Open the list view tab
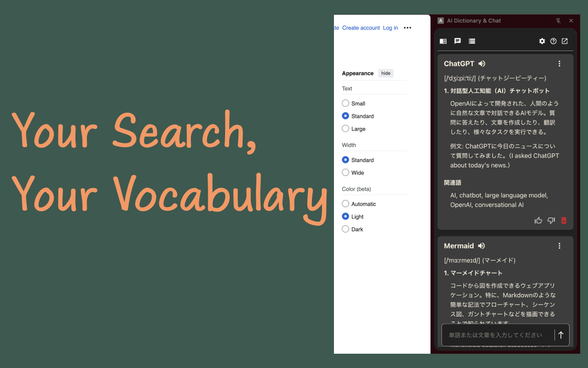The width and height of the screenshot is (588, 368). click(x=472, y=41)
